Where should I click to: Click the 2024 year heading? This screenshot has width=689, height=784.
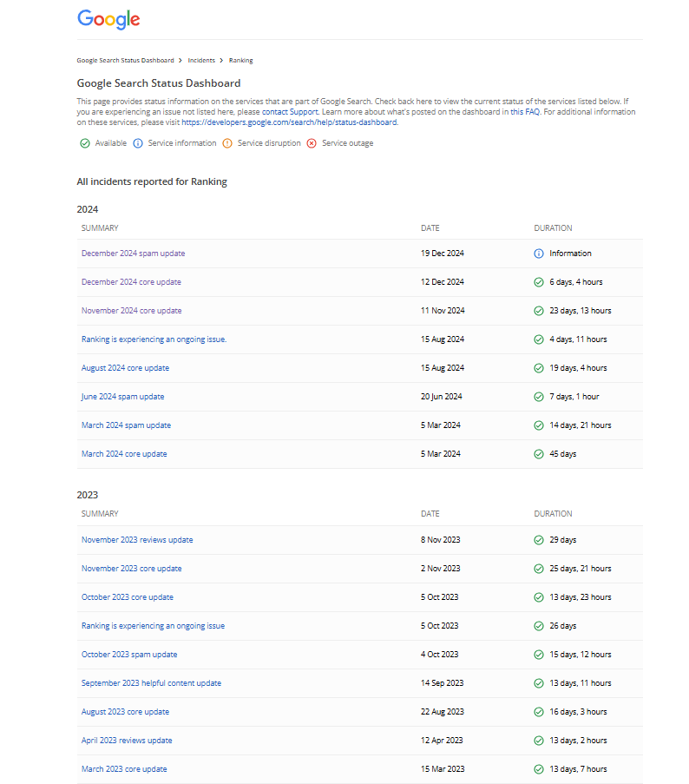click(88, 209)
